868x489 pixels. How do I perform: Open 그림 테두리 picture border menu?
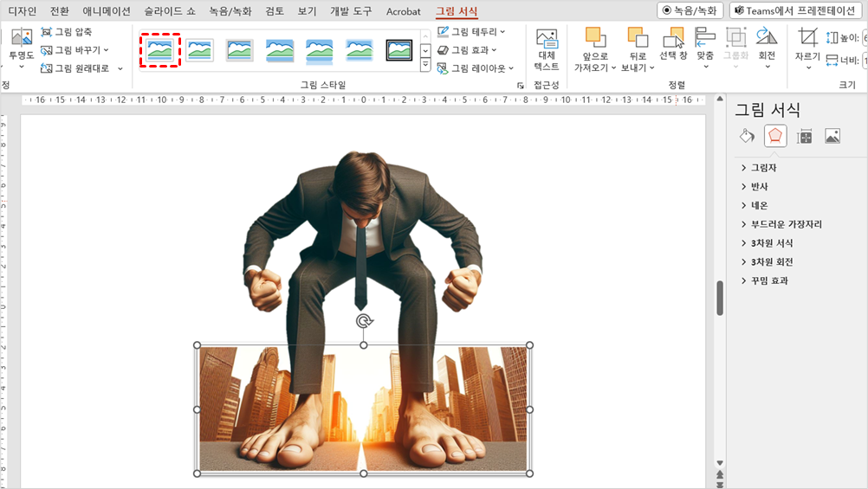coord(471,32)
